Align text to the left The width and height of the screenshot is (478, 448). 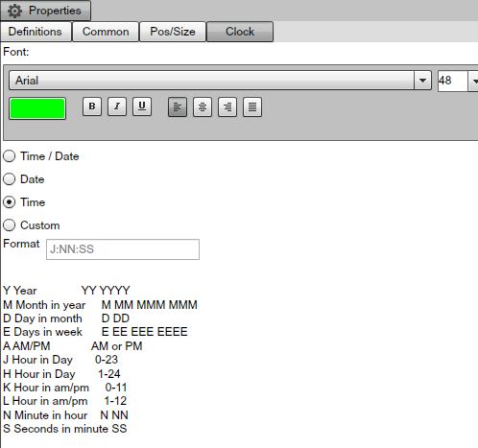(178, 107)
